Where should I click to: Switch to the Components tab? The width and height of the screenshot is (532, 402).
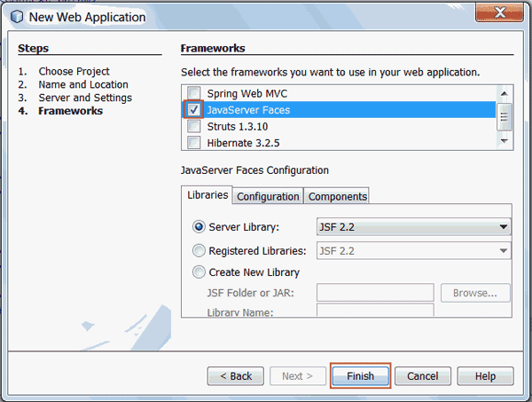point(337,197)
